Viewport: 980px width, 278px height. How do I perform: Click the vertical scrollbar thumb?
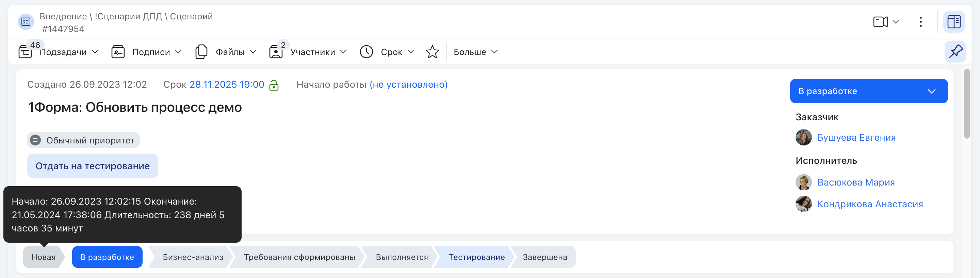(x=967, y=104)
